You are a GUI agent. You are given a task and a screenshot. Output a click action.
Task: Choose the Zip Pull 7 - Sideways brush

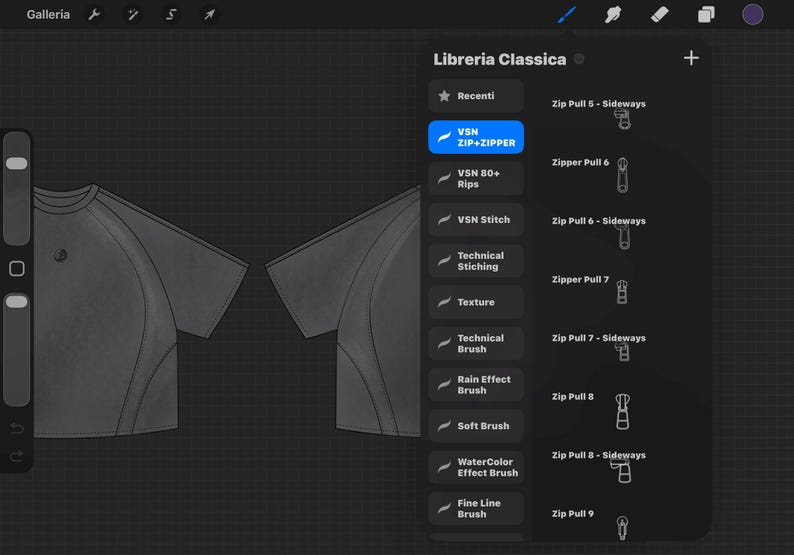click(x=621, y=349)
